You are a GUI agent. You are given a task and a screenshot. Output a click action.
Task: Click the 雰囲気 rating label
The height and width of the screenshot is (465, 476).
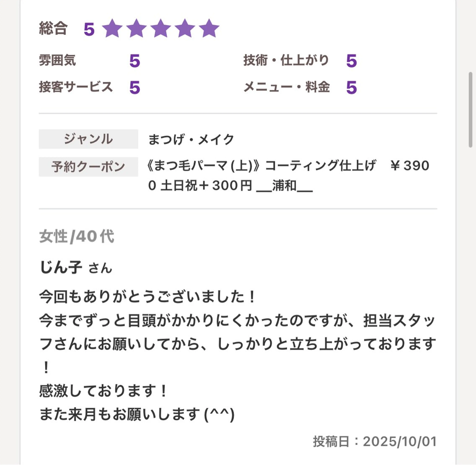57,60
